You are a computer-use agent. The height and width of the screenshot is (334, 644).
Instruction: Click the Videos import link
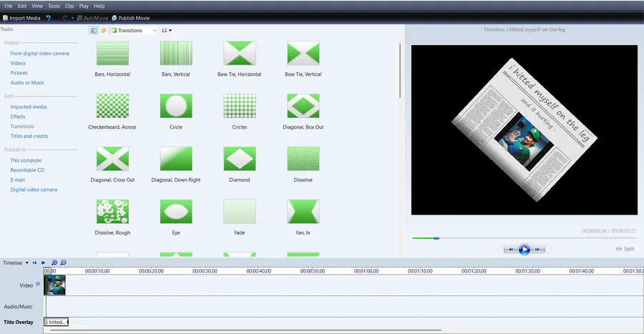pos(18,63)
